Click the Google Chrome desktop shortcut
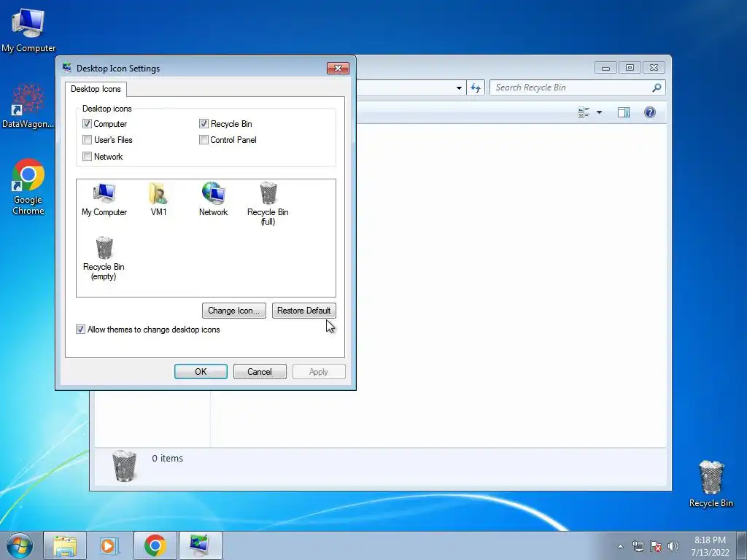The image size is (747, 560). click(x=28, y=187)
